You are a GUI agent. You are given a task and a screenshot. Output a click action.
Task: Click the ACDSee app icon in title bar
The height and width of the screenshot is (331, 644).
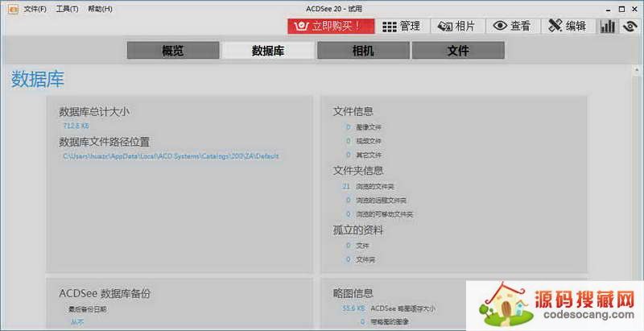[x=11, y=9]
